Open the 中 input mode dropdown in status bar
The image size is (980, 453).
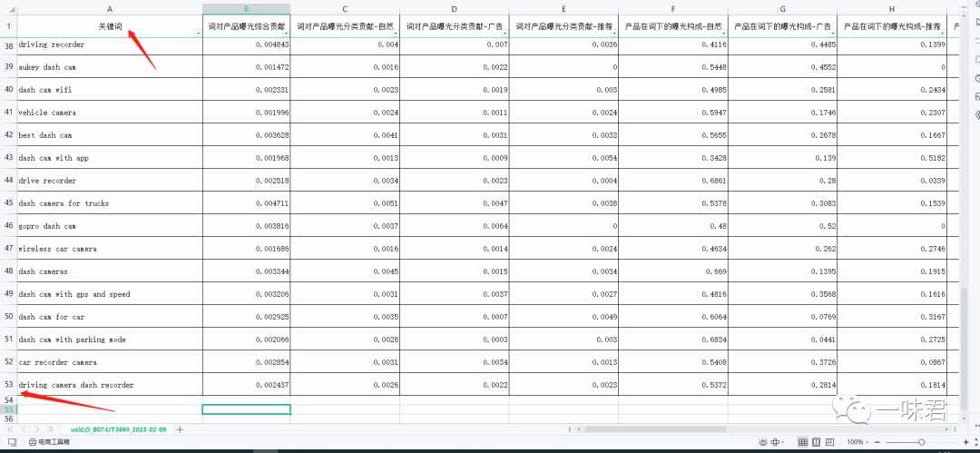pos(777,442)
